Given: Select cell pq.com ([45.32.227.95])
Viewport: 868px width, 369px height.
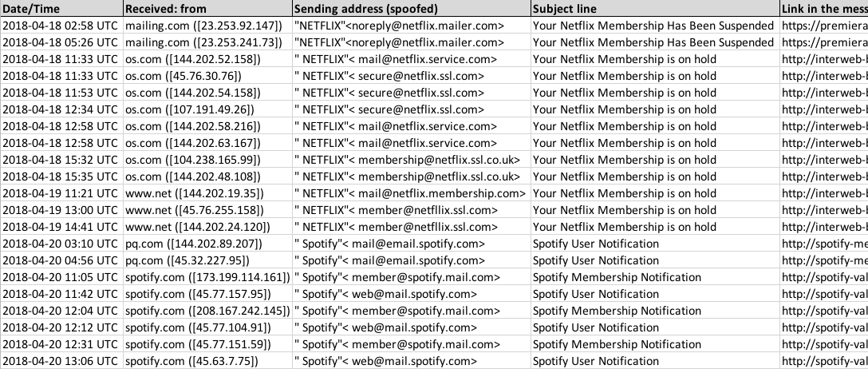Looking at the screenshot, I should (x=207, y=260).
